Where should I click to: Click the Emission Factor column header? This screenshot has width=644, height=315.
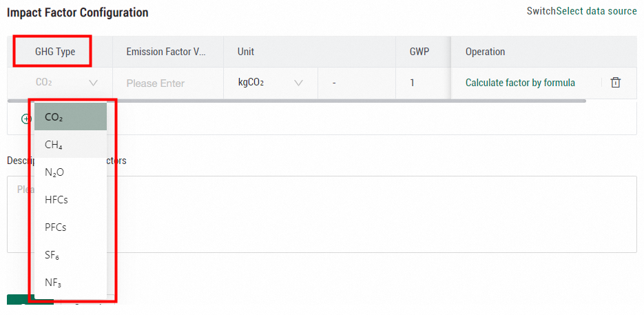pos(166,52)
